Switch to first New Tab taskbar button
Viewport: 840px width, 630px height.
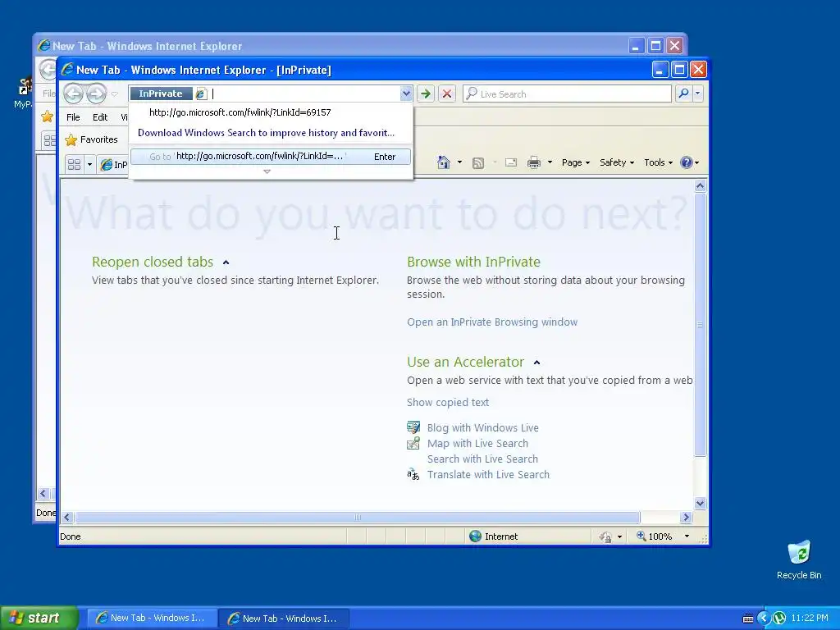152,619
